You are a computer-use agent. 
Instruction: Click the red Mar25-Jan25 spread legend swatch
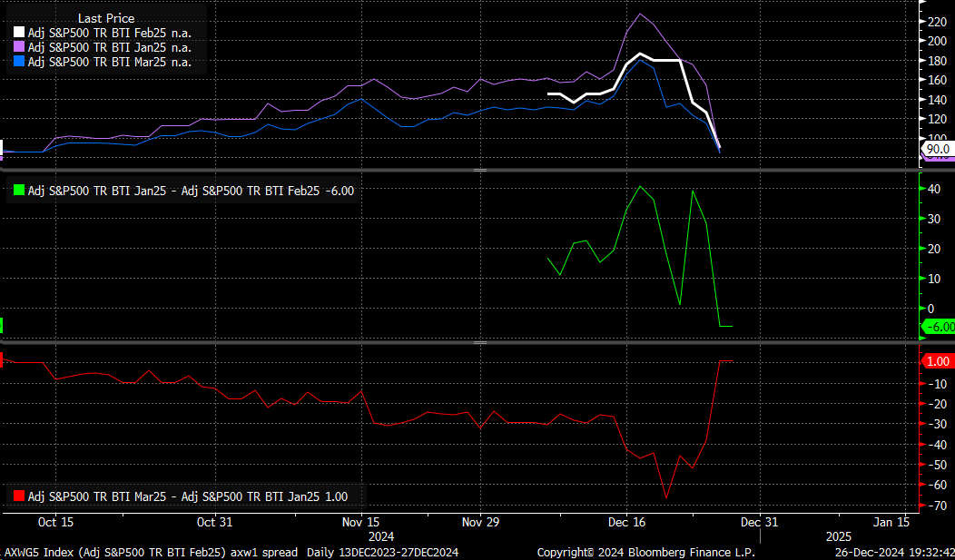click(17, 496)
